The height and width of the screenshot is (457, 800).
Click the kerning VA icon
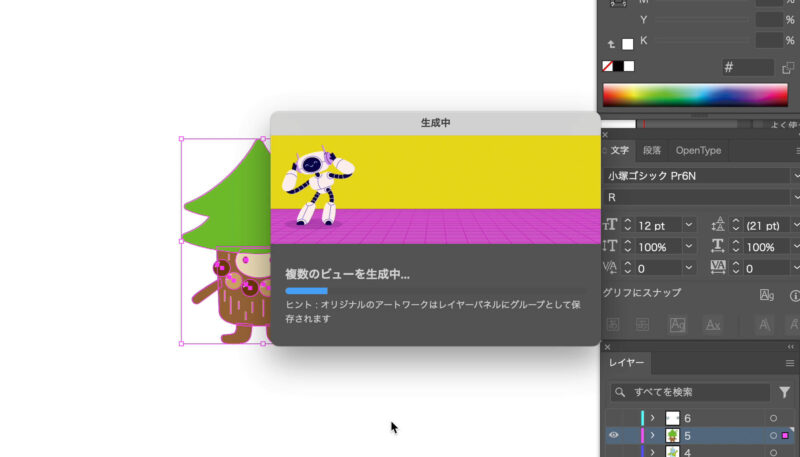(610, 267)
